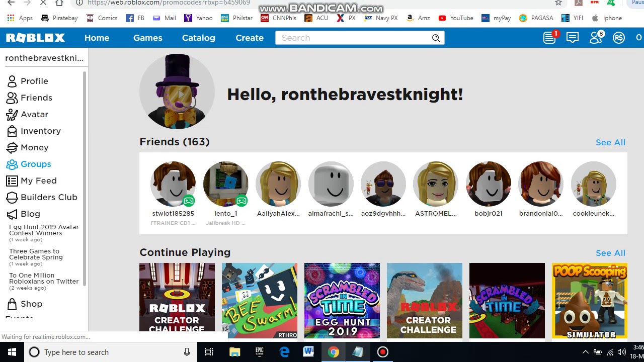
Task: Open Egg Hunt 2019 Avatar Contest blog post
Action: tap(44, 230)
